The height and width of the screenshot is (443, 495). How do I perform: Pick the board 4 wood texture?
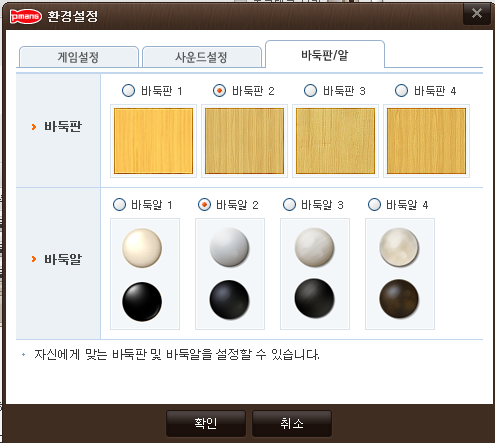(426, 141)
